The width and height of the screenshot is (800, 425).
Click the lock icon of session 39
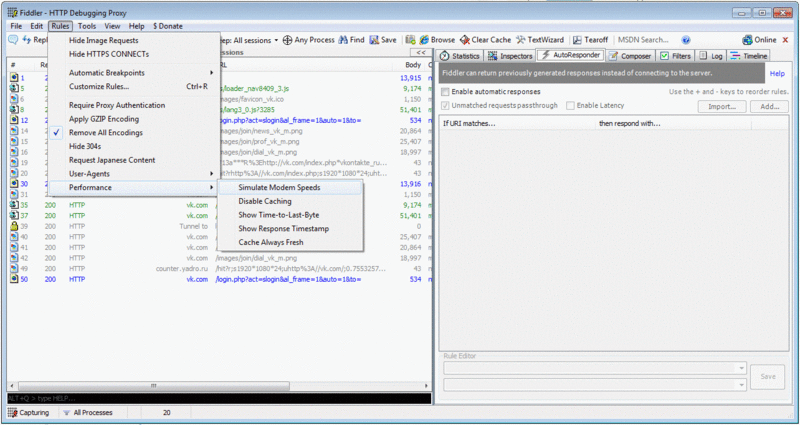pos(14,226)
